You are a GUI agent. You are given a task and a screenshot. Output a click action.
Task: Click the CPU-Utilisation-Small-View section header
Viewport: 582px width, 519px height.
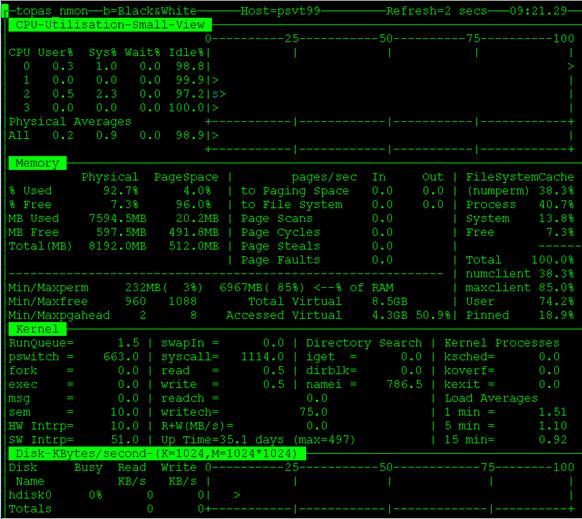tap(110, 25)
